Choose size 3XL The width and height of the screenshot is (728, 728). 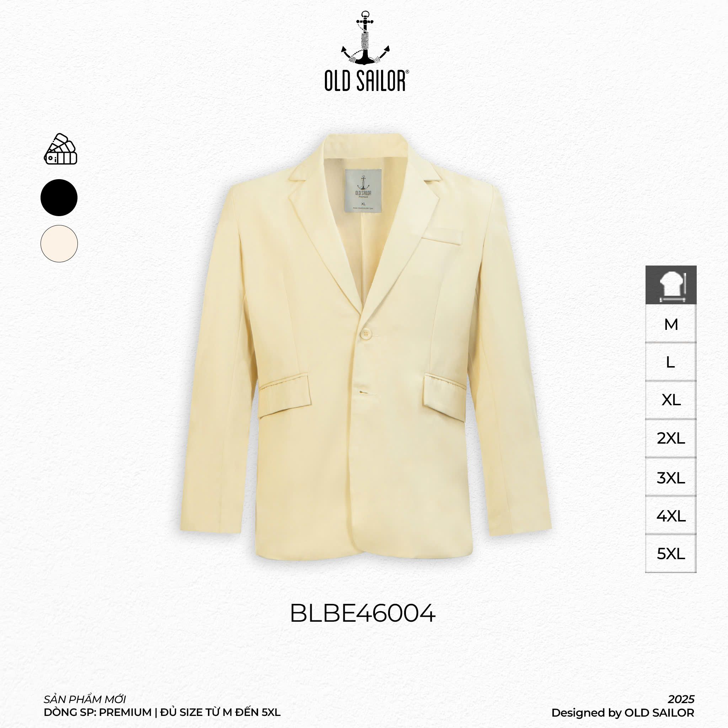[671, 477]
